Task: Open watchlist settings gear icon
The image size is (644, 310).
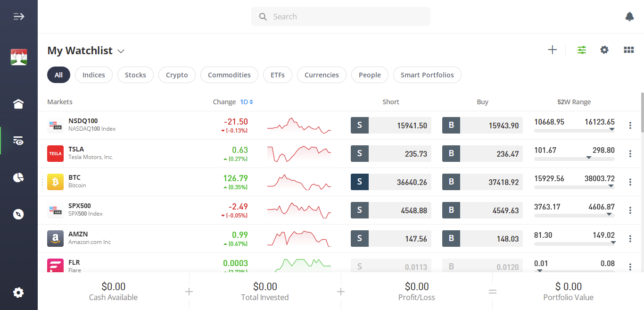Action: 604,50
